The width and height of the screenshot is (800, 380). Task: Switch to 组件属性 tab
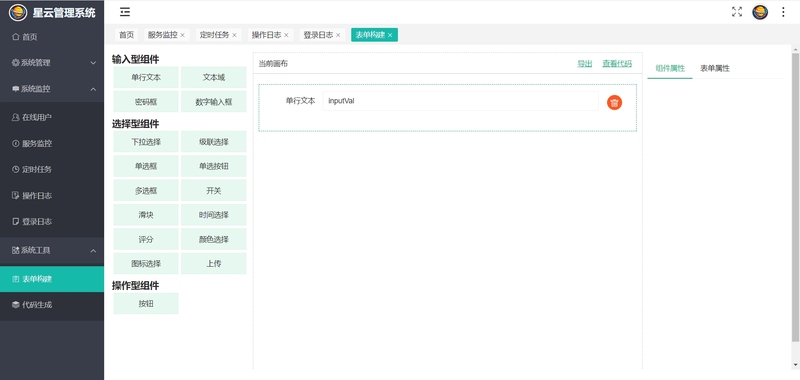pyautogui.click(x=670, y=68)
